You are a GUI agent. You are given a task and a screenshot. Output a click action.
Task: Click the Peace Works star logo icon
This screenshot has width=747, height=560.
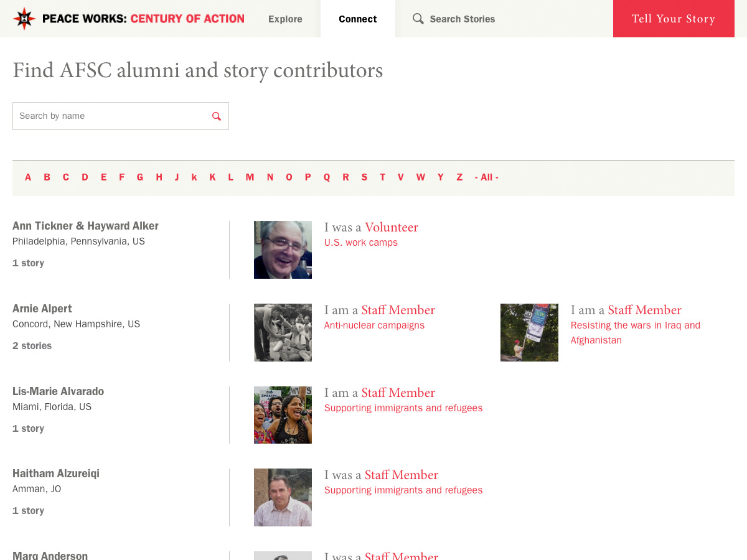[x=24, y=19]
